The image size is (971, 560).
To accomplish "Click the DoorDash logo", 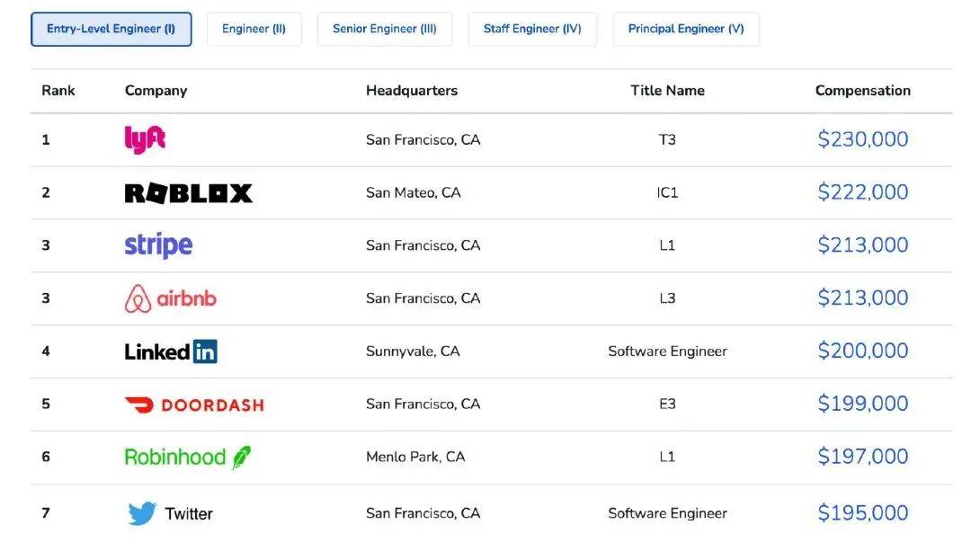I will pos(193,404).
